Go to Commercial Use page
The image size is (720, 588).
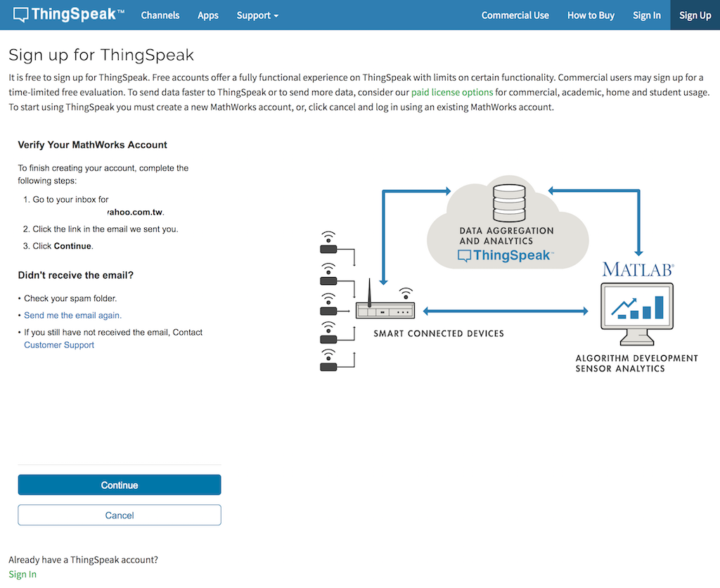click(515, 15)
